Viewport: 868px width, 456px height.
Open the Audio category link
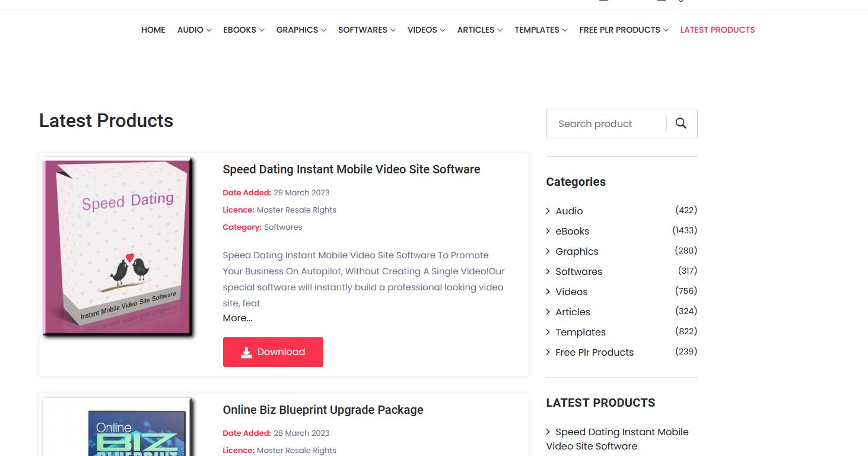pos(569,211)
